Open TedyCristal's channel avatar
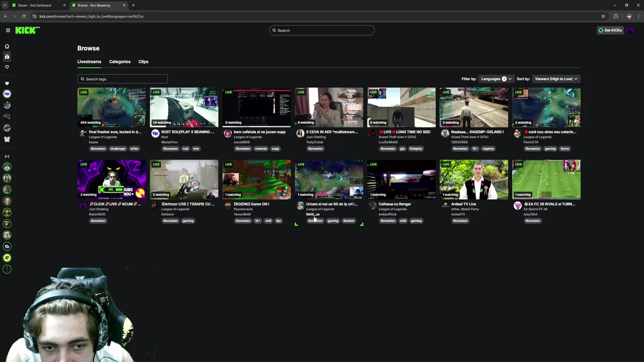 pyautogui.click(x=300, y=133)
